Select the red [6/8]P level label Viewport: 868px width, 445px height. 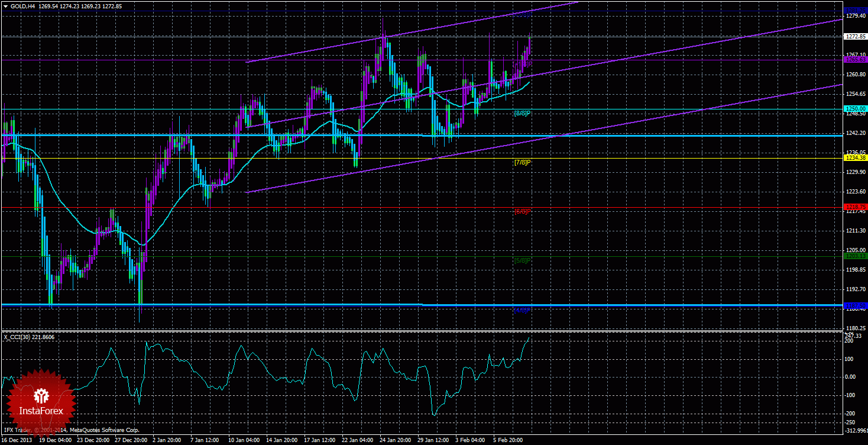point(523,211)
